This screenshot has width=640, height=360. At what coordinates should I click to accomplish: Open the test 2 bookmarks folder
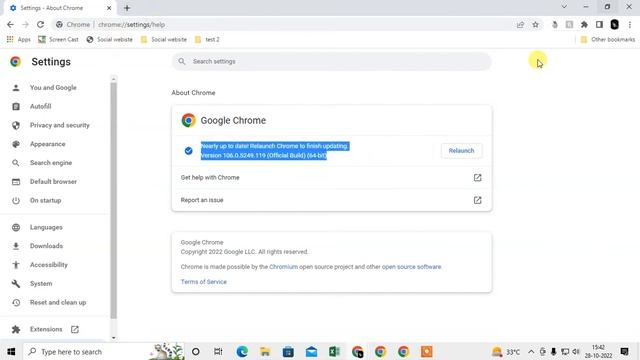207,40
